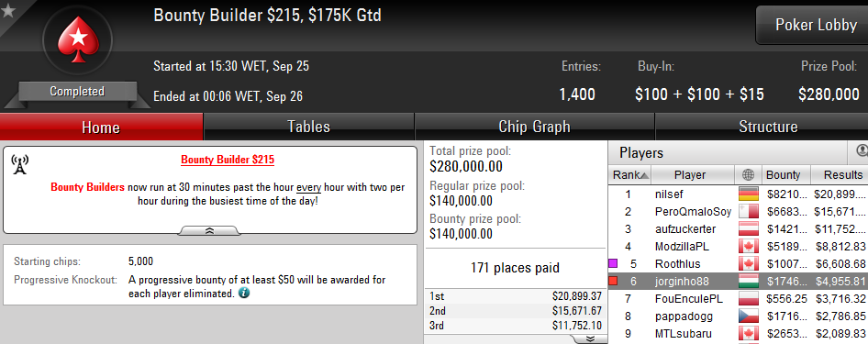The width and height of the screenshot is (868, 344).
Task: Open the Bounty Builder $215 link
Action: pyautogui.click(x=228, y=161)
